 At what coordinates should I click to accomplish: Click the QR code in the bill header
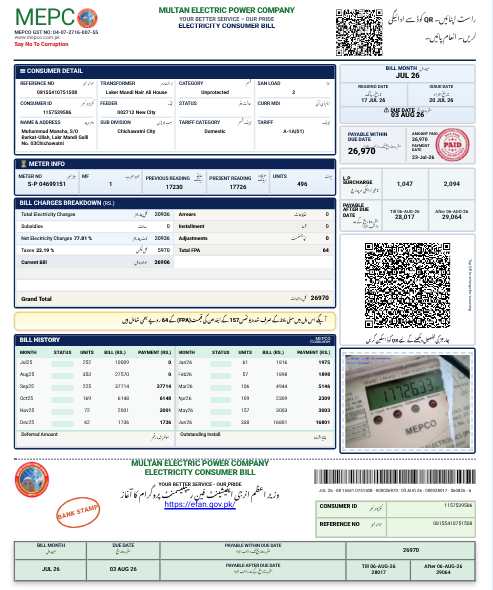tap(359, 32)
